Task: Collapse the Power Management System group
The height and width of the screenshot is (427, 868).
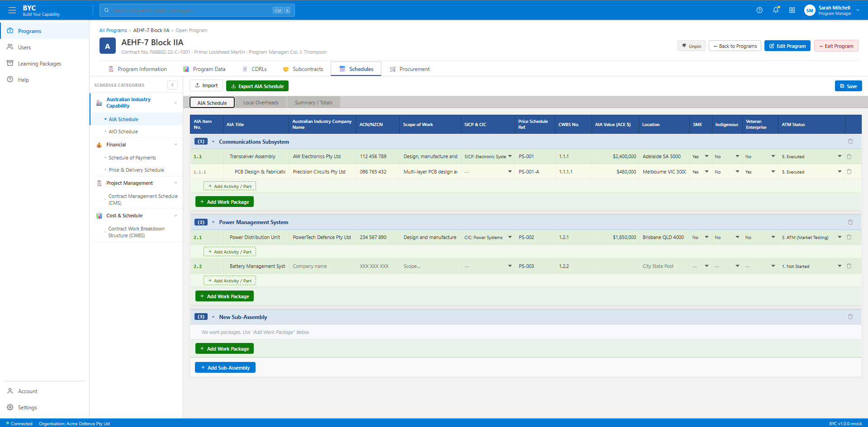Action: (x=213, y=222)
